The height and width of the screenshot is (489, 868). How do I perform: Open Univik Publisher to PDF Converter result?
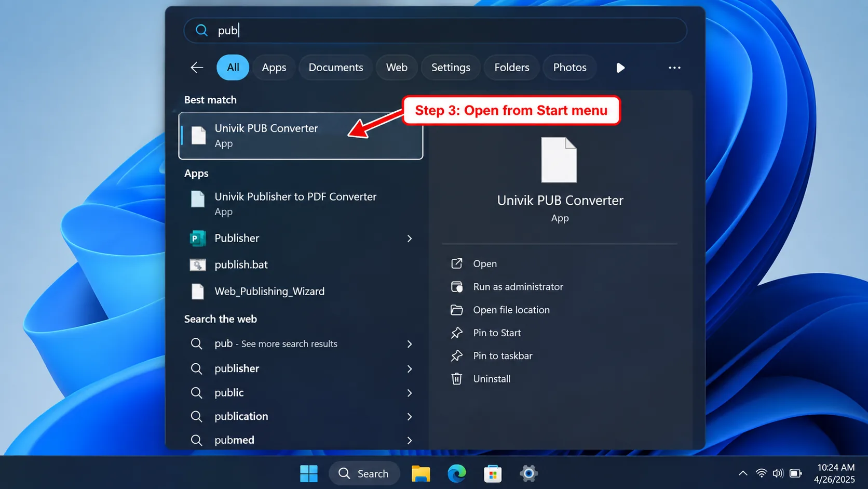pyautogui.click(x=301, y=204)
